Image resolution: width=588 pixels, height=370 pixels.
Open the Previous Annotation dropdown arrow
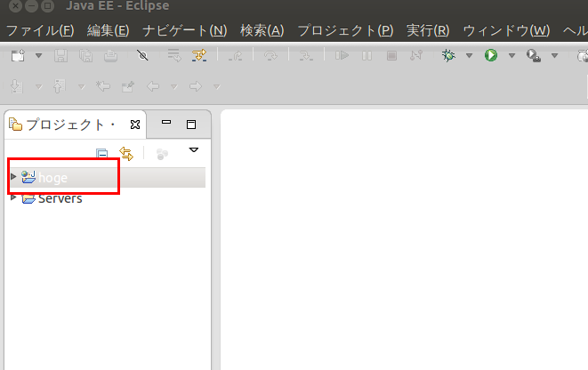[x=81, y=87]
